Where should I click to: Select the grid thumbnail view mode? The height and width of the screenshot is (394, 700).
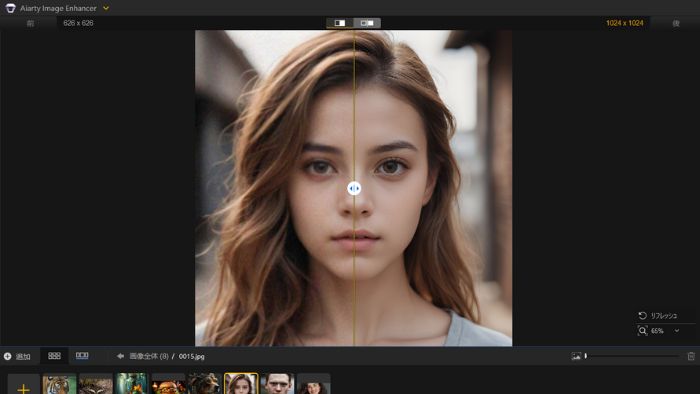(54, 356)
